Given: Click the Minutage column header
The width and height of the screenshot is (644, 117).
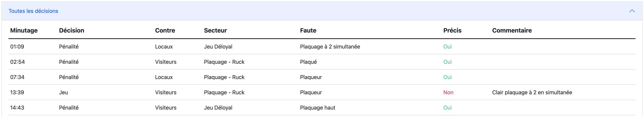Looking at the screenshot, I should (24, 30).
